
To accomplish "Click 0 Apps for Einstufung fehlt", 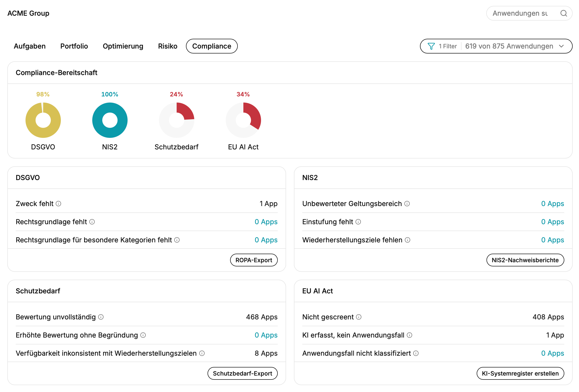I will (x=552, y=222).
